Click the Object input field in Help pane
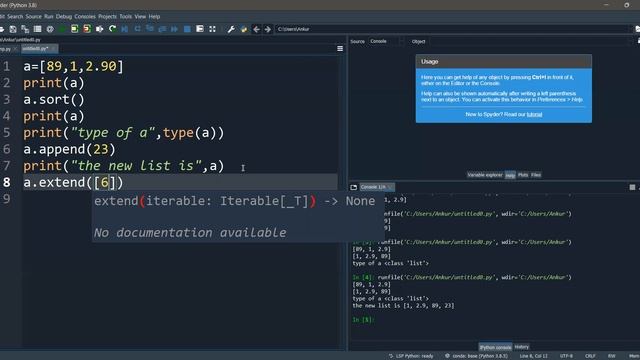Viewport: 640px width, 360px height. pos(531,41)
